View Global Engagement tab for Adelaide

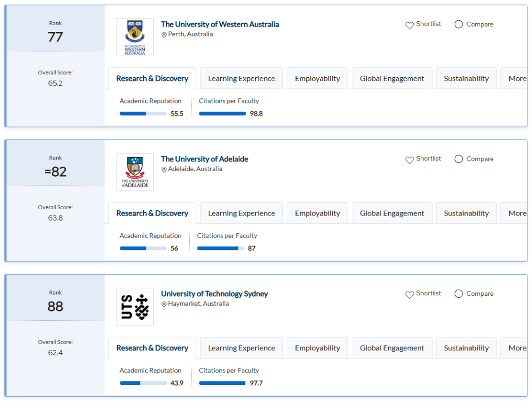coord(392,214)
